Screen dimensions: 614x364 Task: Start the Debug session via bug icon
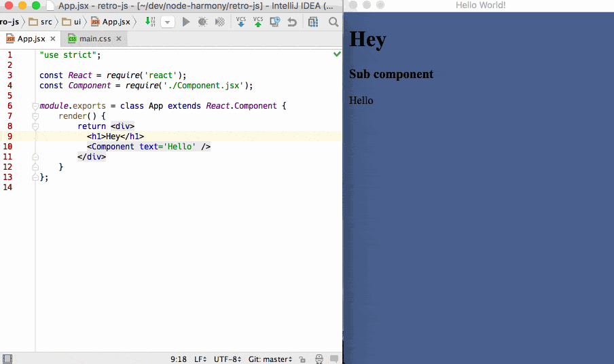[x=202, y=22]
